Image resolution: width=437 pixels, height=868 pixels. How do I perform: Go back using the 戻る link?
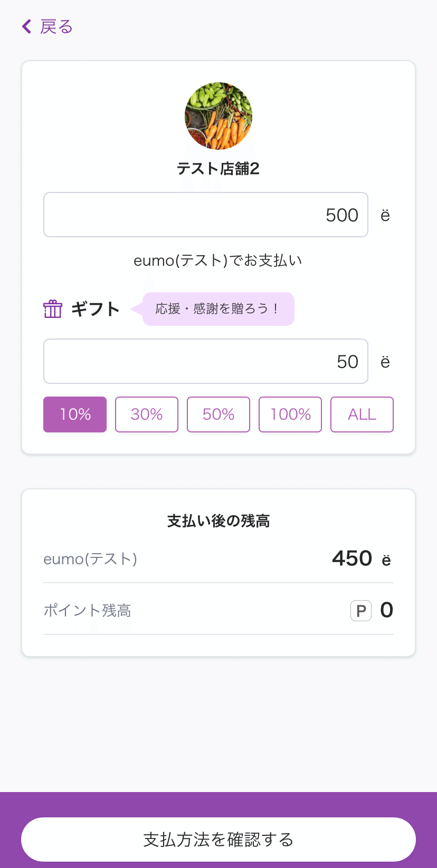click(x=56, y=26)
